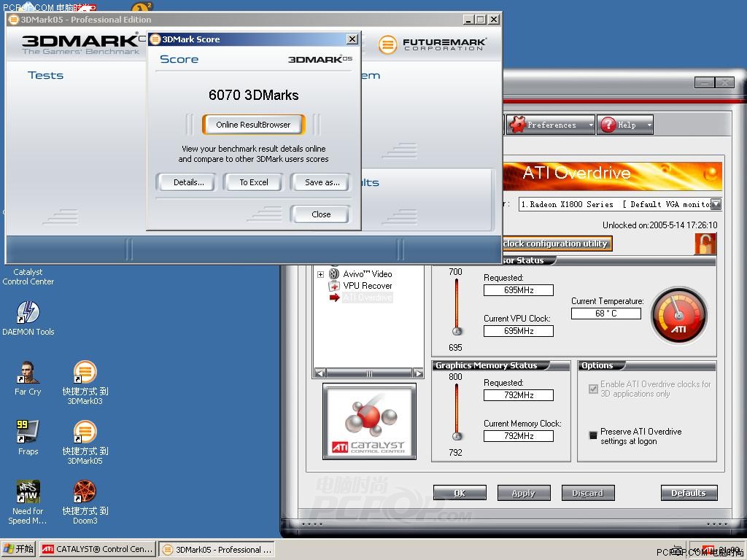Launch the DAEMON Tools desktop icon
This screenshot has height=560, width=747.
point(28,313)
